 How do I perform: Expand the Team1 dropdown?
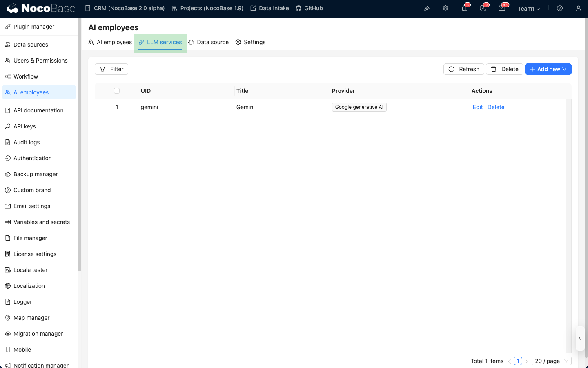click(529, 9)
